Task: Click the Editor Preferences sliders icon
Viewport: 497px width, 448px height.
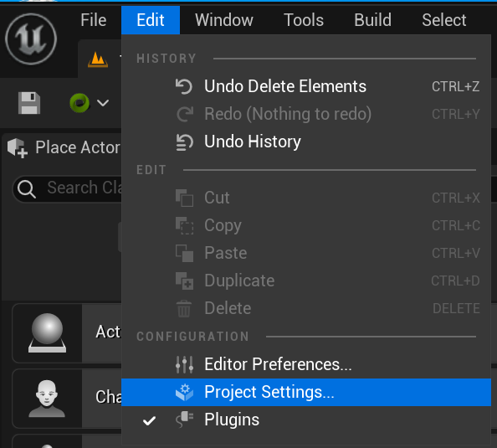Action: [184, 364]
